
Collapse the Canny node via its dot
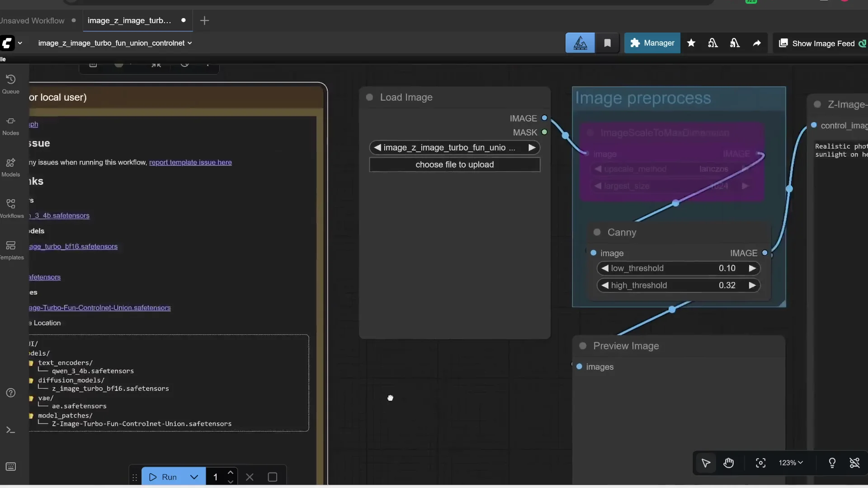pos(597,232)
